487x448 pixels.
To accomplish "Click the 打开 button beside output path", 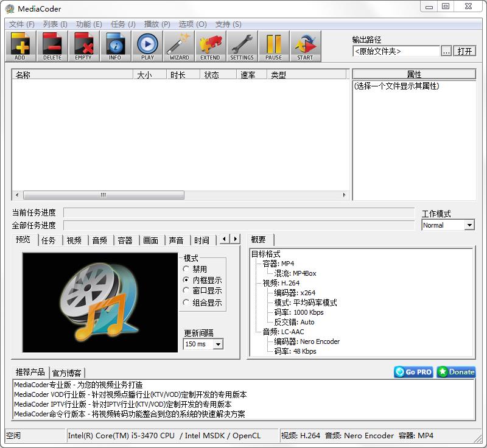I will coord(465,51).
